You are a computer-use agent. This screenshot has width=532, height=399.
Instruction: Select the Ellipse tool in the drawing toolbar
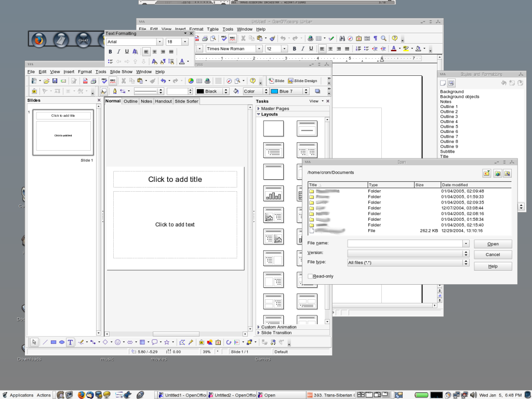tap(62, 342)
